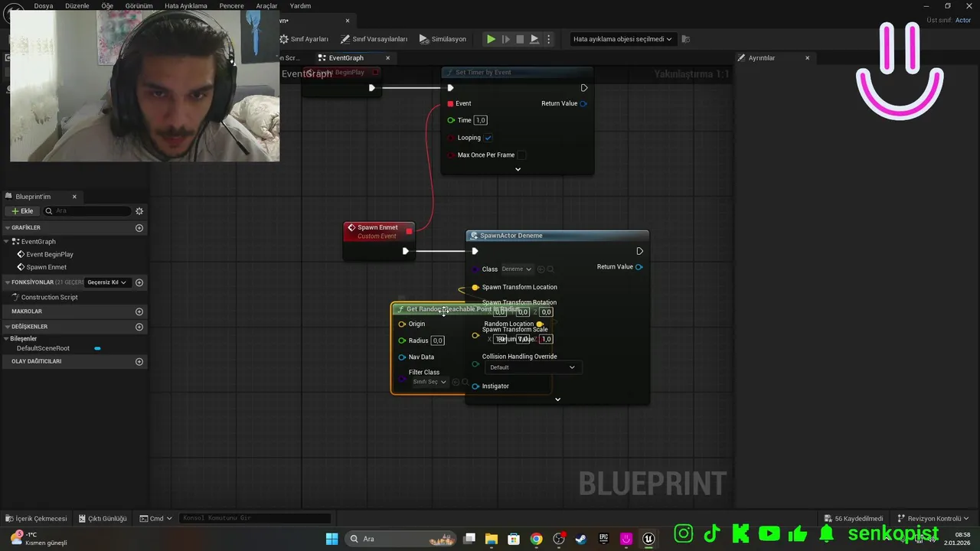This screenshot has width=980, height=551.
Task: Add new graph in GRAFİKLER section
Action: [x=139, y=228]
